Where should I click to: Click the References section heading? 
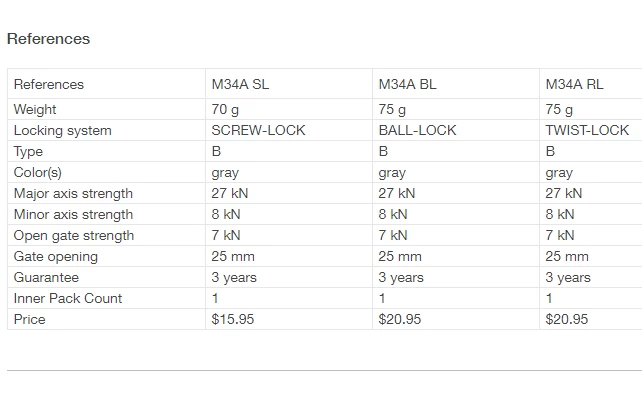click(48, 39)
